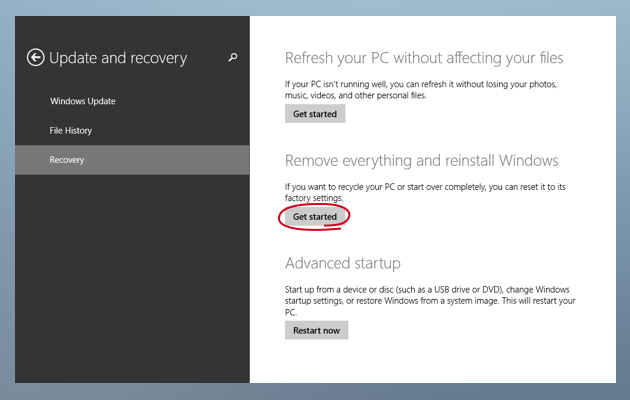Open File History in the sidebar
The width and height of the screenshot is (630, 400).
(x=71, y=131)
